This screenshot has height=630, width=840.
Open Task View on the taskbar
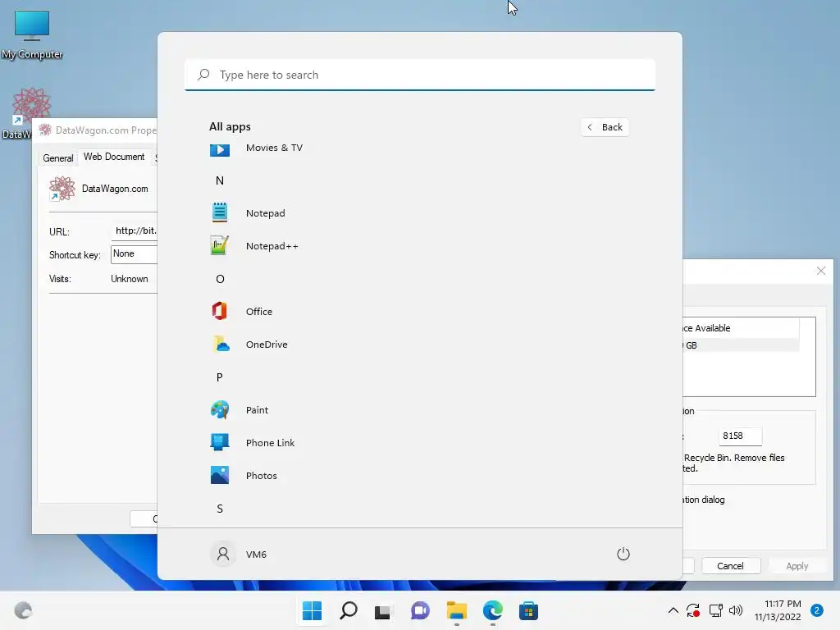[383, 610]
